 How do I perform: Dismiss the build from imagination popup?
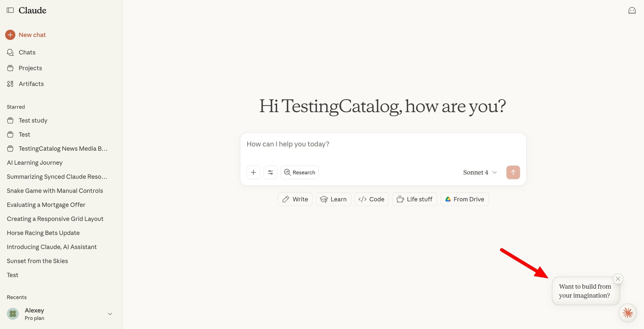click(618, 279)
